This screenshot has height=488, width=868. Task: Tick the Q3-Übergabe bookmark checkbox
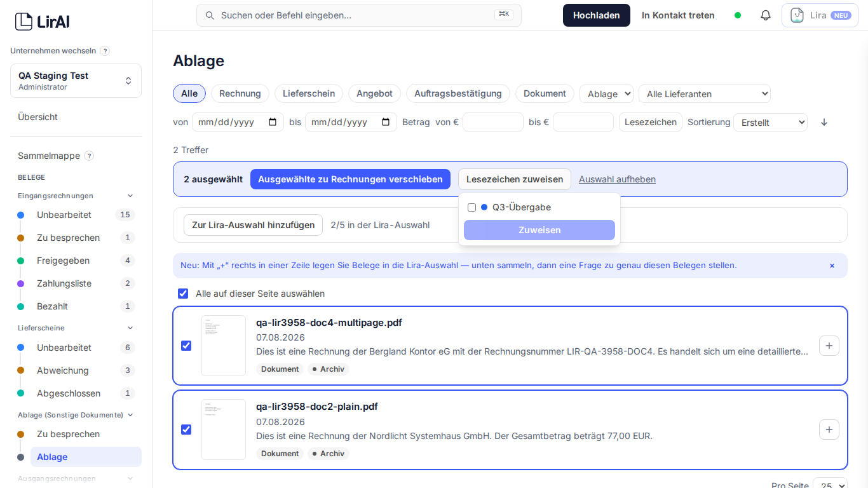click(471, 207)
